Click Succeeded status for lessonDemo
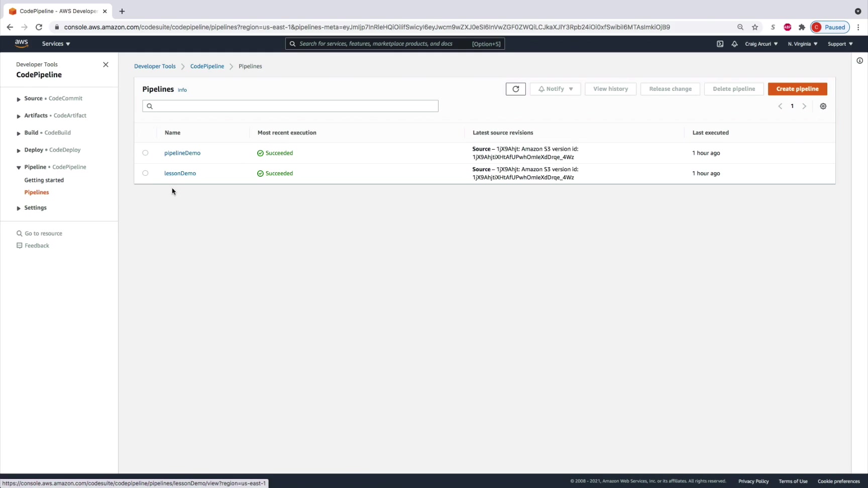 (275, 173)
